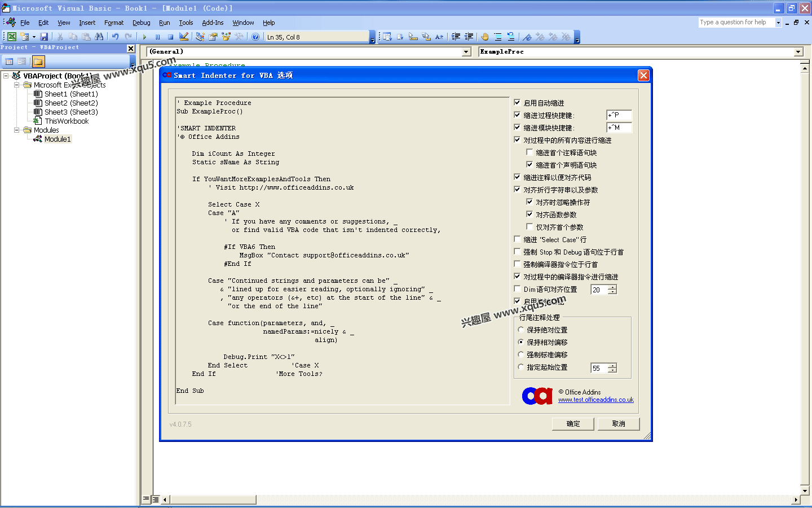Open www.test.officeaddins.co.uk link

pyautogui.click(x=596, y=400)
